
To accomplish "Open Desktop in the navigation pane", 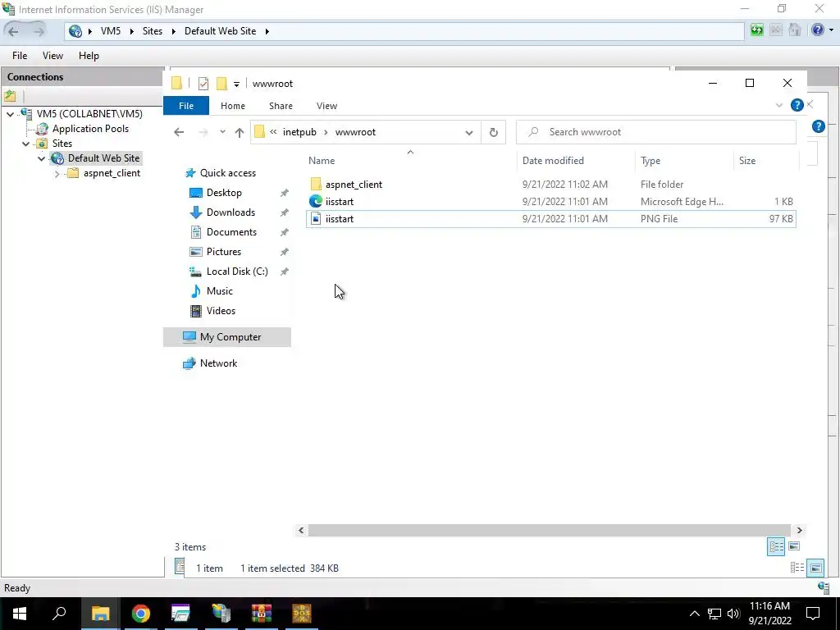I will pyautogui.click(x=224, y=193).
